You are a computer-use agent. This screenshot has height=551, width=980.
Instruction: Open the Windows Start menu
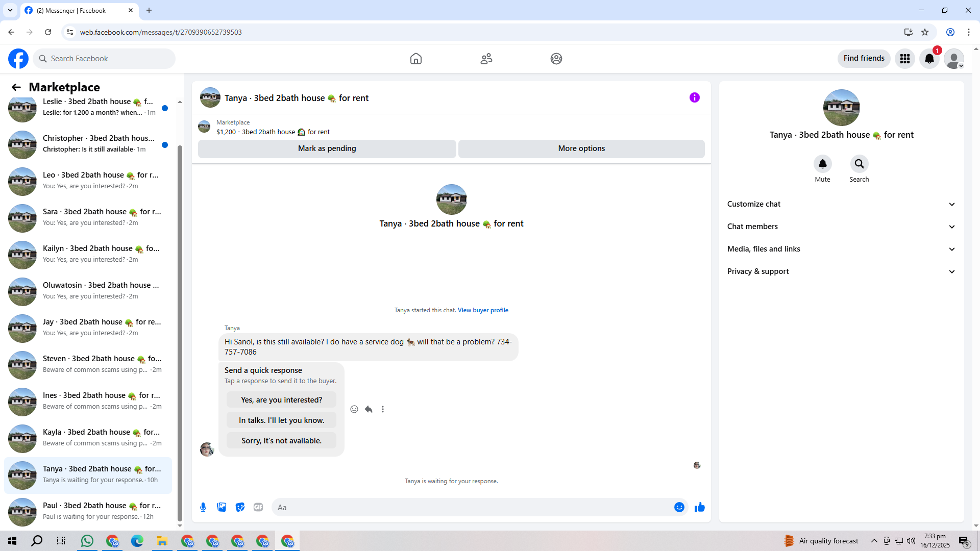click(12, 541)
